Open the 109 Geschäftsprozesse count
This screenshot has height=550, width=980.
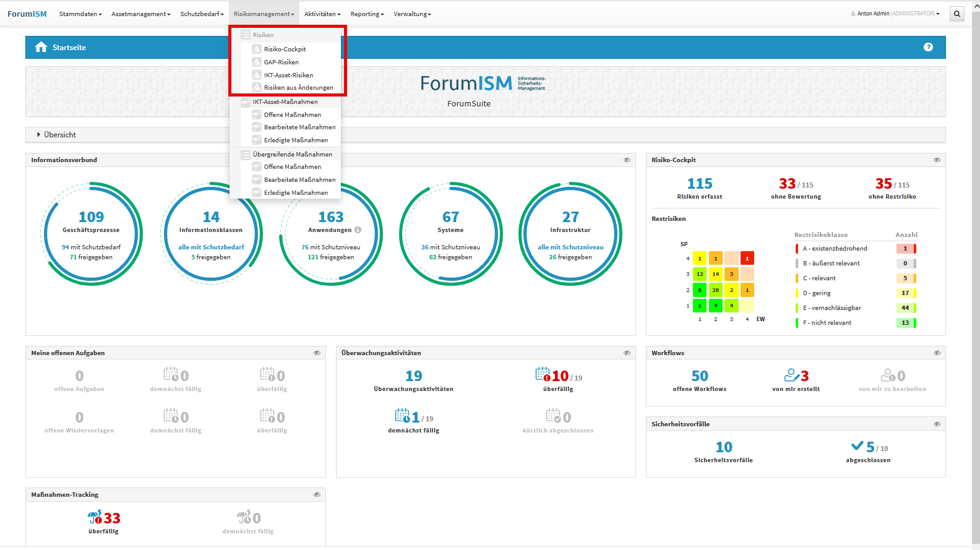[x=91, y=217]
